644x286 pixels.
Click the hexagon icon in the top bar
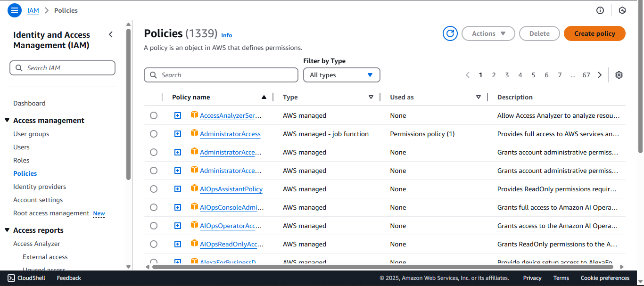click(622, 10)
